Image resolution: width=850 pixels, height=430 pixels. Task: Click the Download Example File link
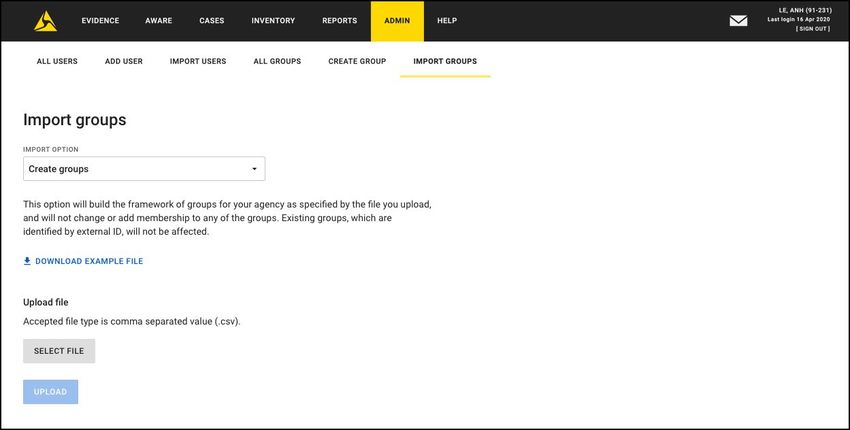pos(89,261)
